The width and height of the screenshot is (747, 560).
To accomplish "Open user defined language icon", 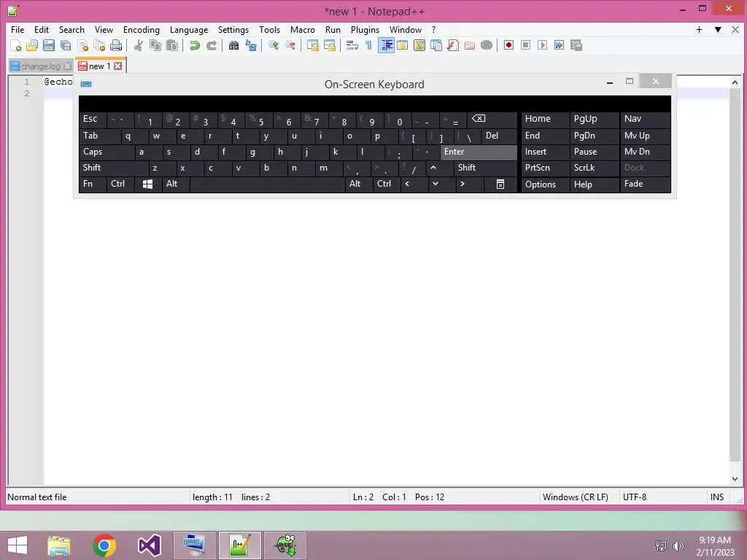I will point(403,45).
